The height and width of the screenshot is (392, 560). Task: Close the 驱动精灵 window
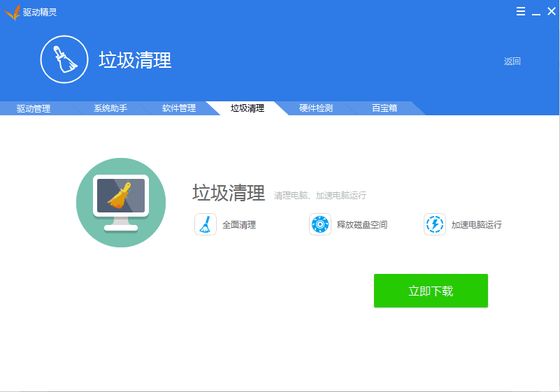(x=552, y=11)
